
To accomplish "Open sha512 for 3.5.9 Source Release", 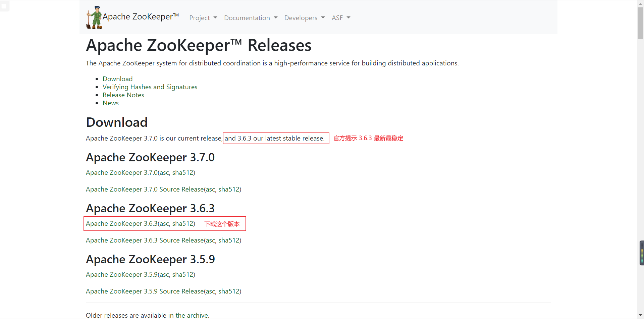I will [x=229, y=291].
